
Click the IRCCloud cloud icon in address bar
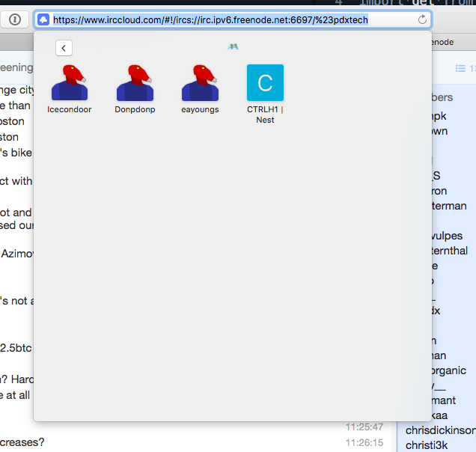[43, 19]
